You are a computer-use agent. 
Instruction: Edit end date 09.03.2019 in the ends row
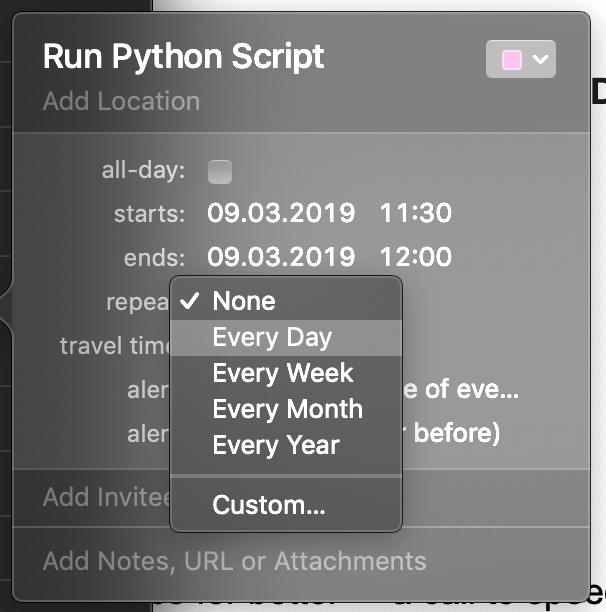(281, 257)
